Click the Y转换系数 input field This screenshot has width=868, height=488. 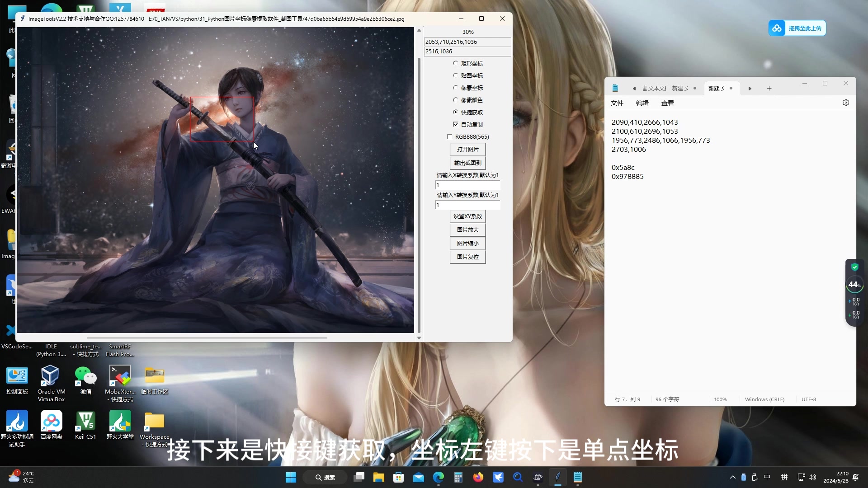click(x=467, y=204)
